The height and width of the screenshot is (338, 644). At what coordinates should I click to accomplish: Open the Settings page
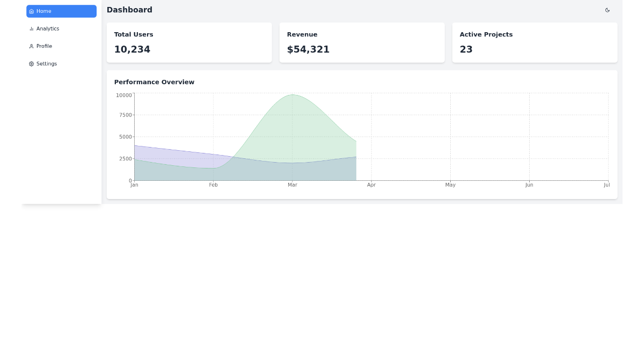[46, 63]
